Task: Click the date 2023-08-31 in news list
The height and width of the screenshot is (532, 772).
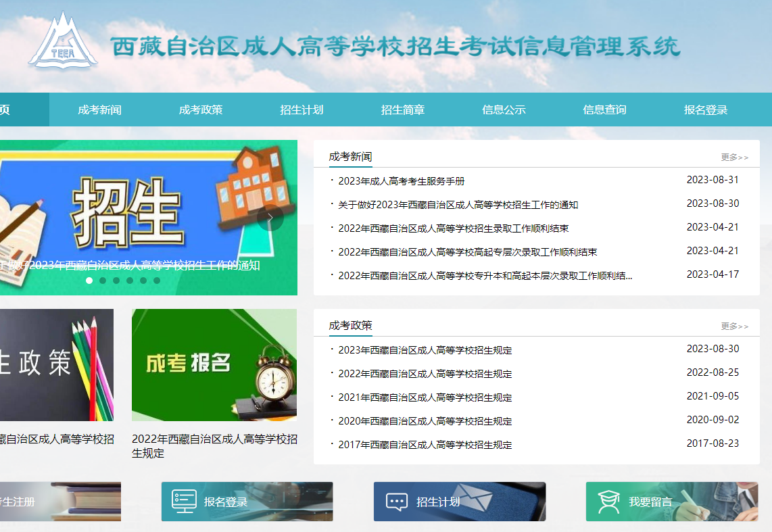Action: (x=713, y=180)
